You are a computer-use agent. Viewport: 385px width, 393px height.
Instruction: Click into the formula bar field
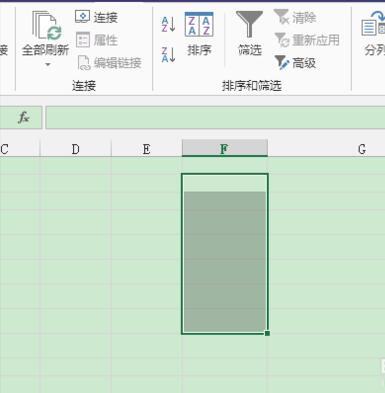point(215,117)
